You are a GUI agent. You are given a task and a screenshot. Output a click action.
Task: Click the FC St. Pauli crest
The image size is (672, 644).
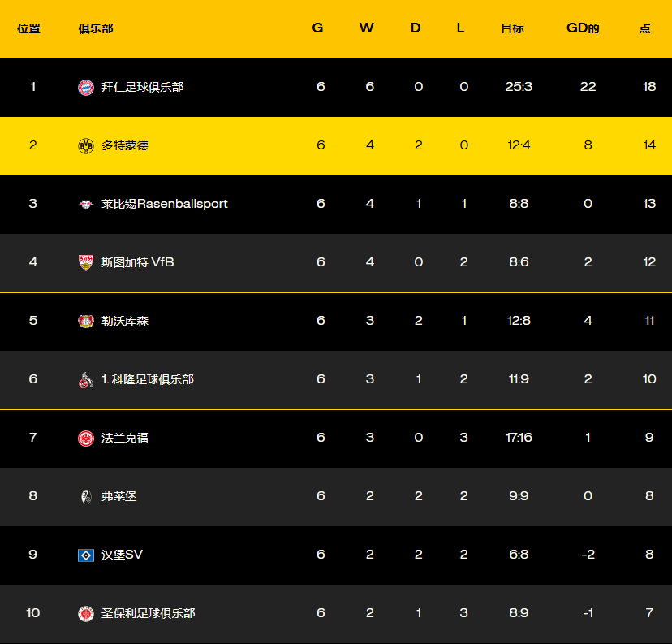coord(86,613)
